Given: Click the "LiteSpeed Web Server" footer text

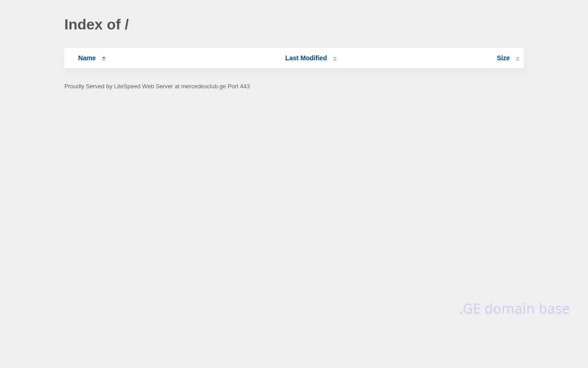Looking at the screenshot, I should (x=143, y=86).
